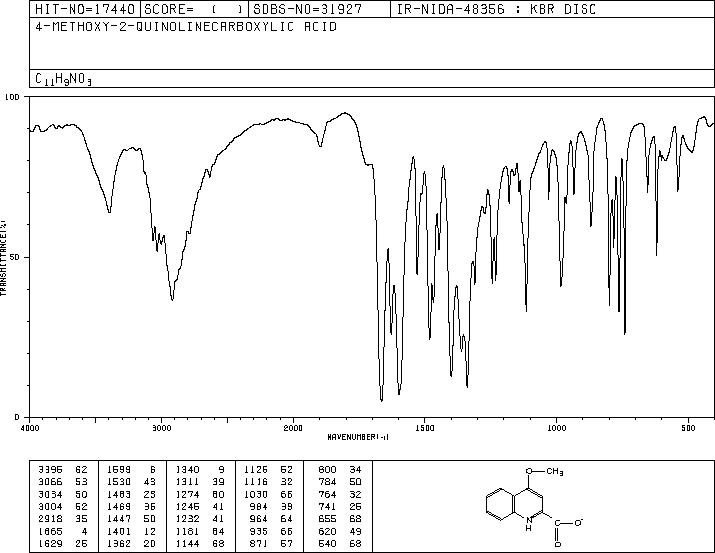Click the 1000 tick label on wavenumber axis
The height and width of the screenshot is (553, 715).
tap(556, 428)
